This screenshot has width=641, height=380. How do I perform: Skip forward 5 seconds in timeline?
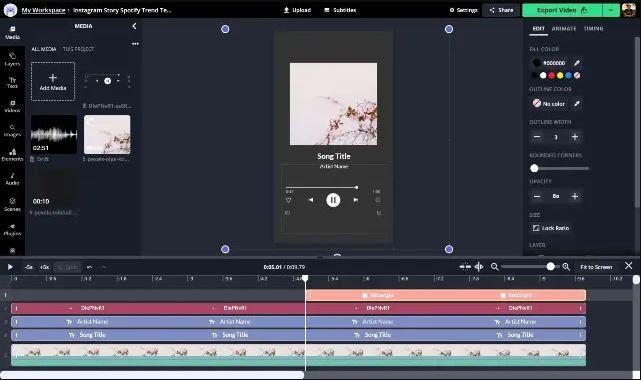(x=45, y=267)
